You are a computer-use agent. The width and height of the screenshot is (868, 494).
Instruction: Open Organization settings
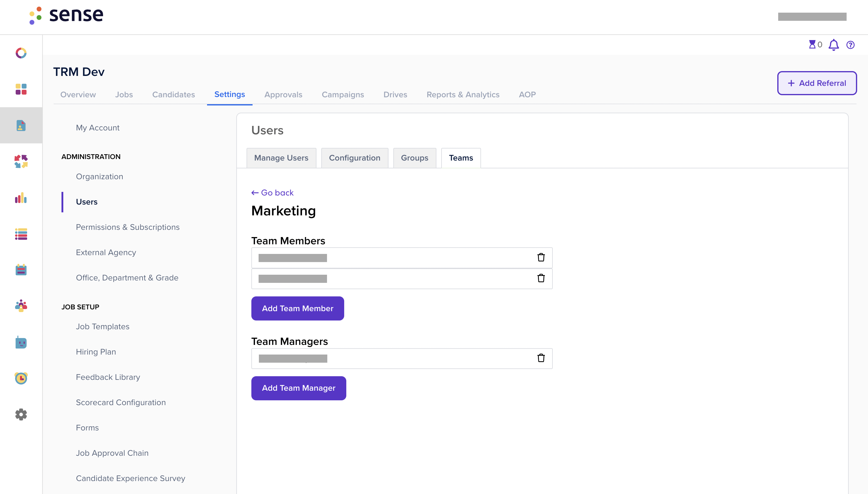[x=99, y=177]
